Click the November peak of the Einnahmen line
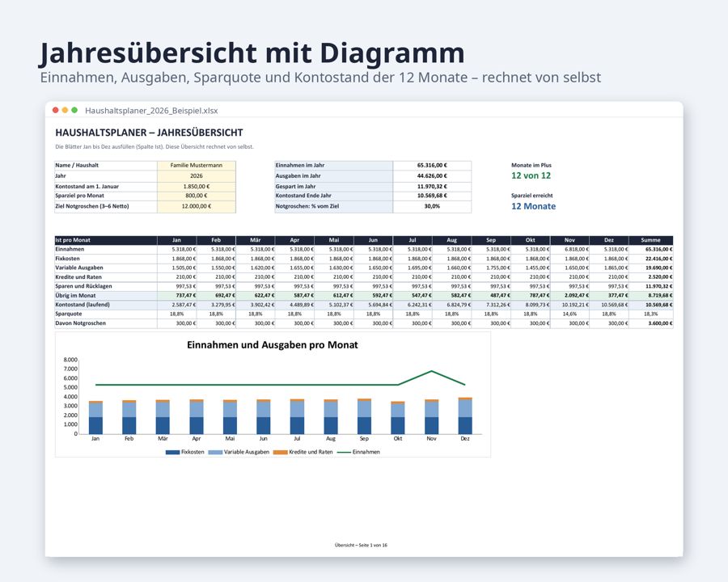Image resolution: width=728 pixels, height=582 pixels. pyautogui.click(x=432, y=371)
